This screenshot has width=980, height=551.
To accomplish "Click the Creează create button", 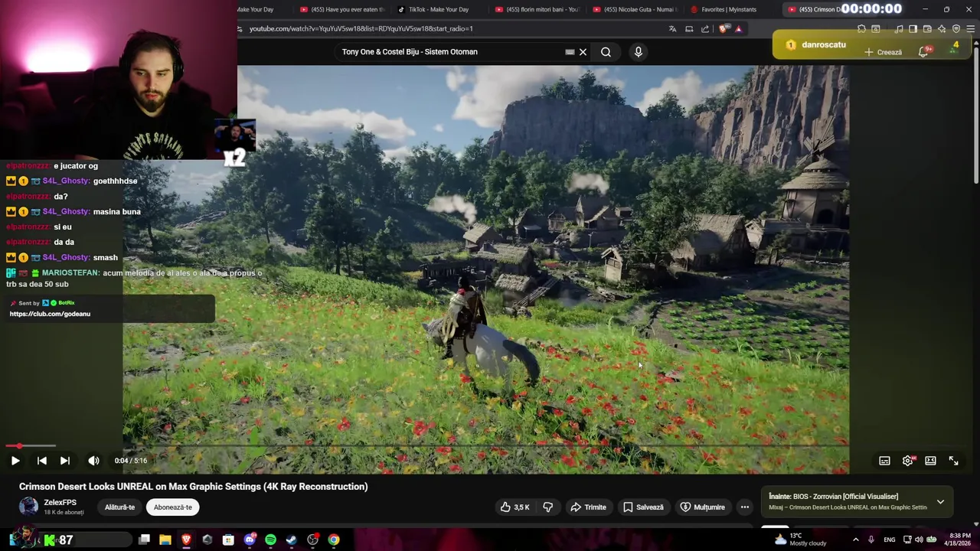I will [884, 52].
